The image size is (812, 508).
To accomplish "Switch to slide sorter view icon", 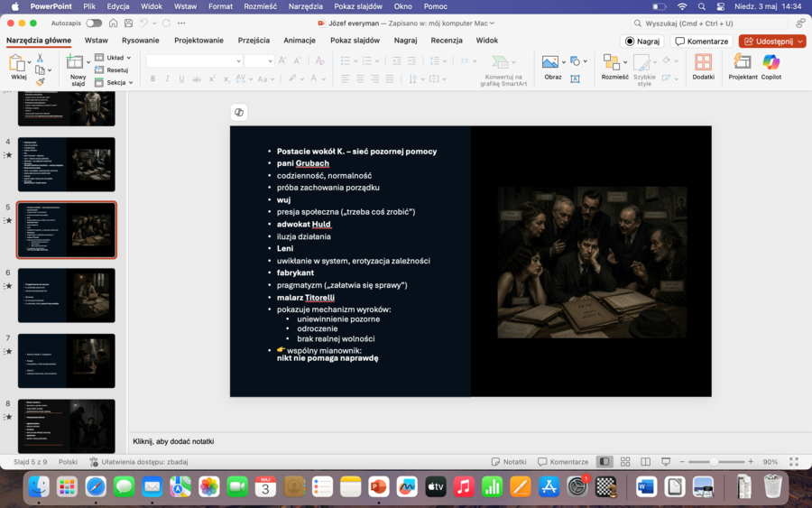I will click(625, 461).
